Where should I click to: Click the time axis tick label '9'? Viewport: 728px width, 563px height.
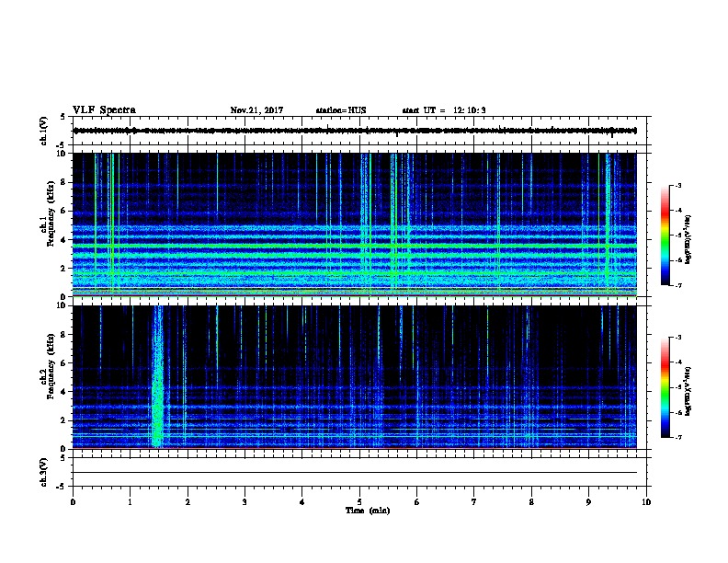pos(588,502)
